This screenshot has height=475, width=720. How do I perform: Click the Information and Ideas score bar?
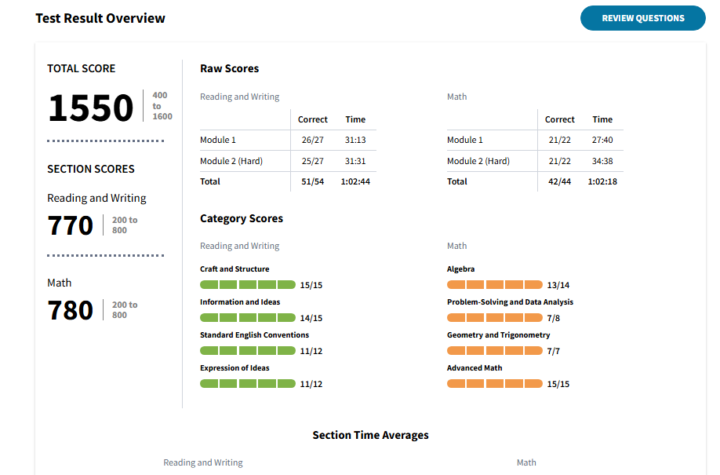tap(248, 318)
